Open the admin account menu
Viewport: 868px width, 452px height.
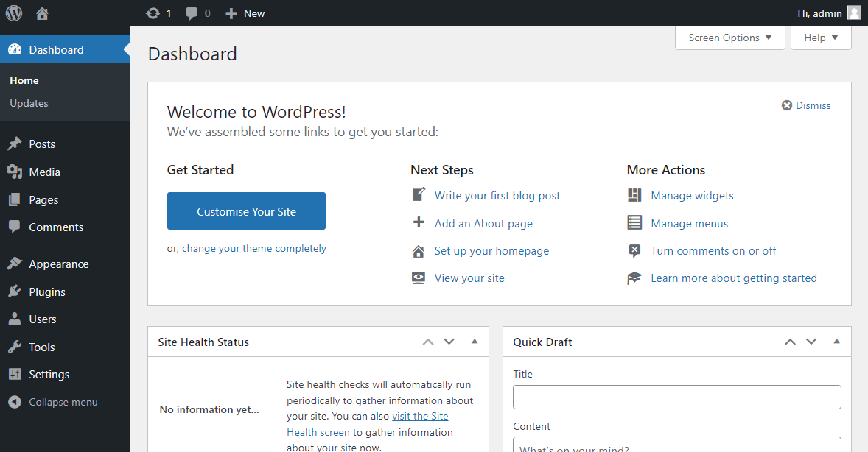[820, 13]
